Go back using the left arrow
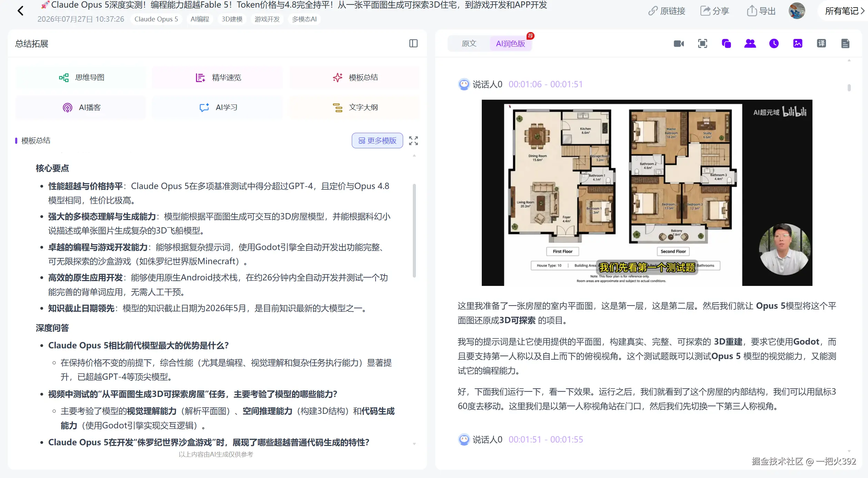Image resolution: width=868 pixels, height=478 pixels. (x=21, y=11)
